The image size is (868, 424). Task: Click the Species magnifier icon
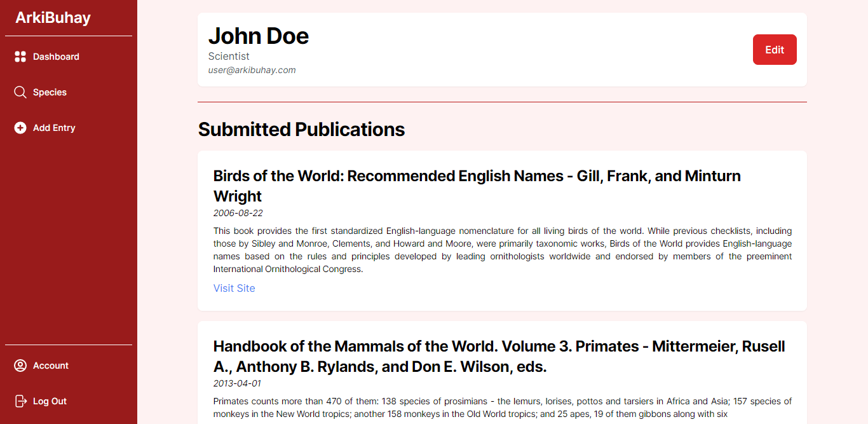tap(20, 92)
